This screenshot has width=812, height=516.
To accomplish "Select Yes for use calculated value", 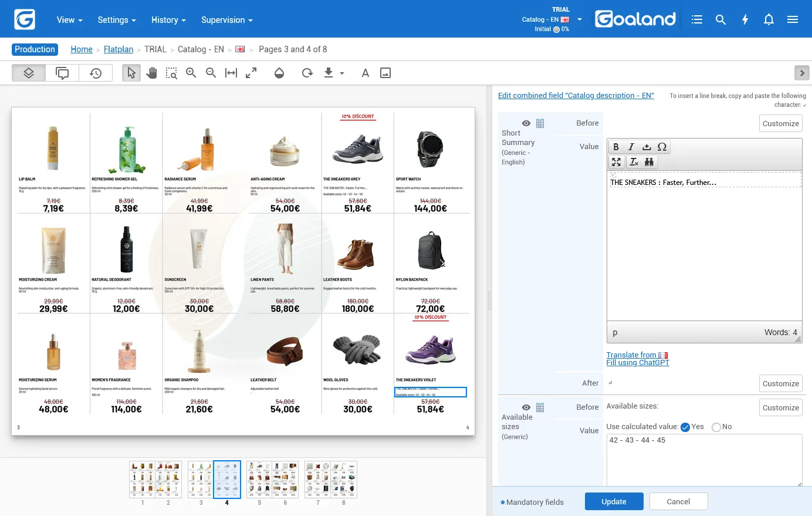I will point(685,427).
